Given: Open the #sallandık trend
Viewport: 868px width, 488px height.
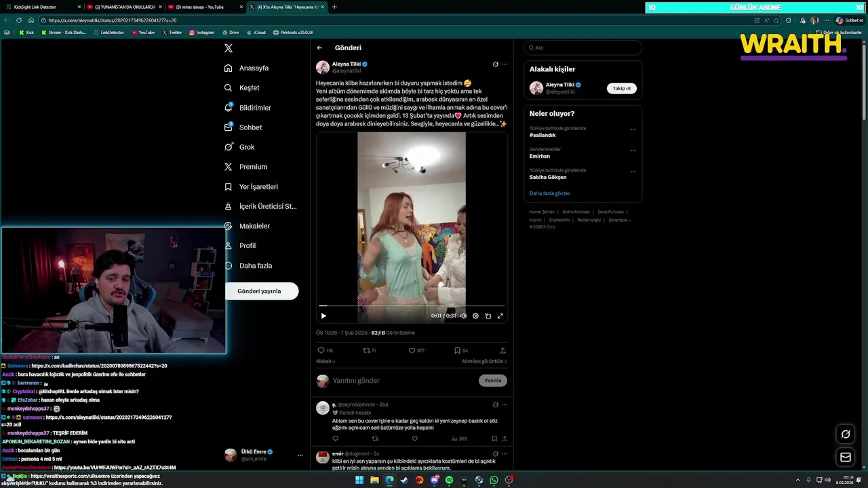Looking at the screenshot, I should click(542, 136).
